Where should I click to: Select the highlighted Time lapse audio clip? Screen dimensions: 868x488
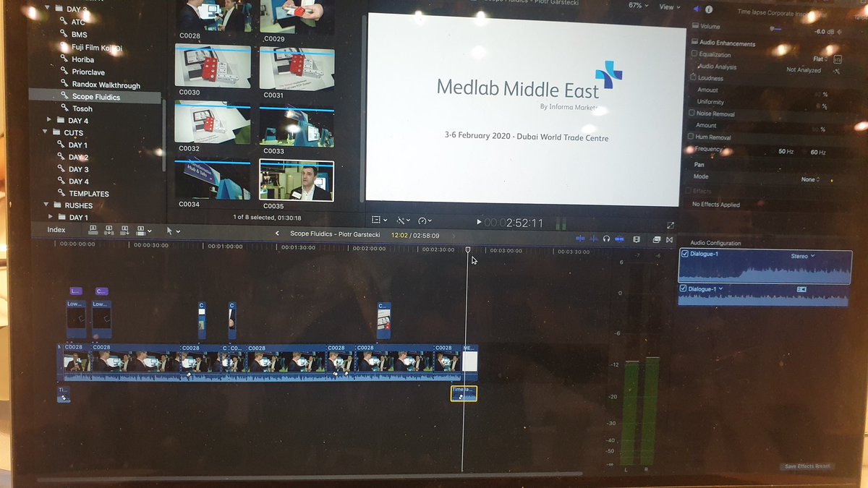pos(464,393)
